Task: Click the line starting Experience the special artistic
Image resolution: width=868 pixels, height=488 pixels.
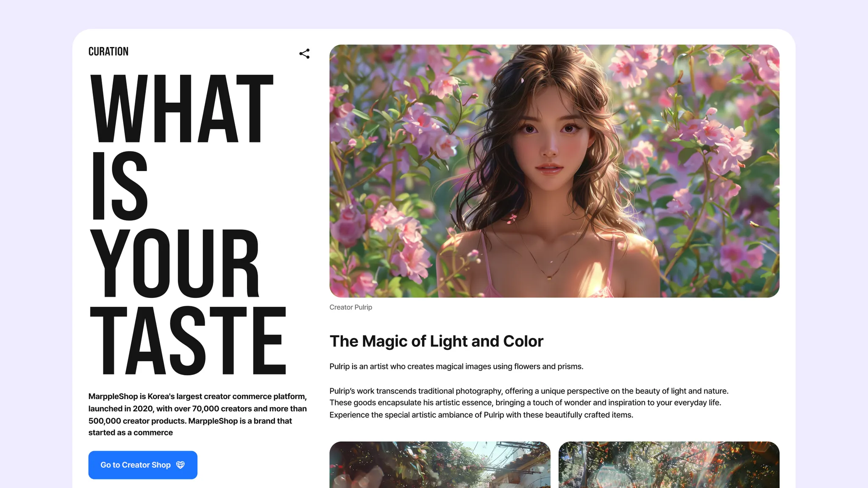Action: point(481,415)
